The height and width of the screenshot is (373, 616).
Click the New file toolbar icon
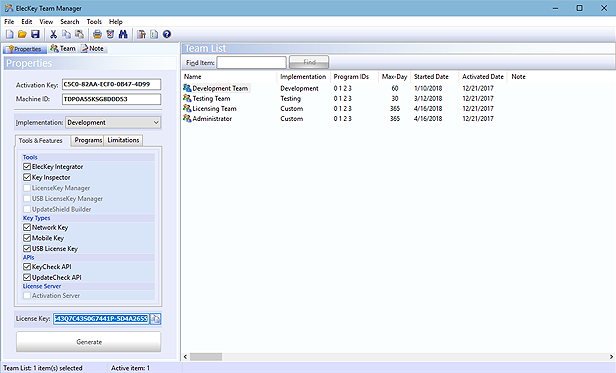pyautogui.click(x=9, y=35)
